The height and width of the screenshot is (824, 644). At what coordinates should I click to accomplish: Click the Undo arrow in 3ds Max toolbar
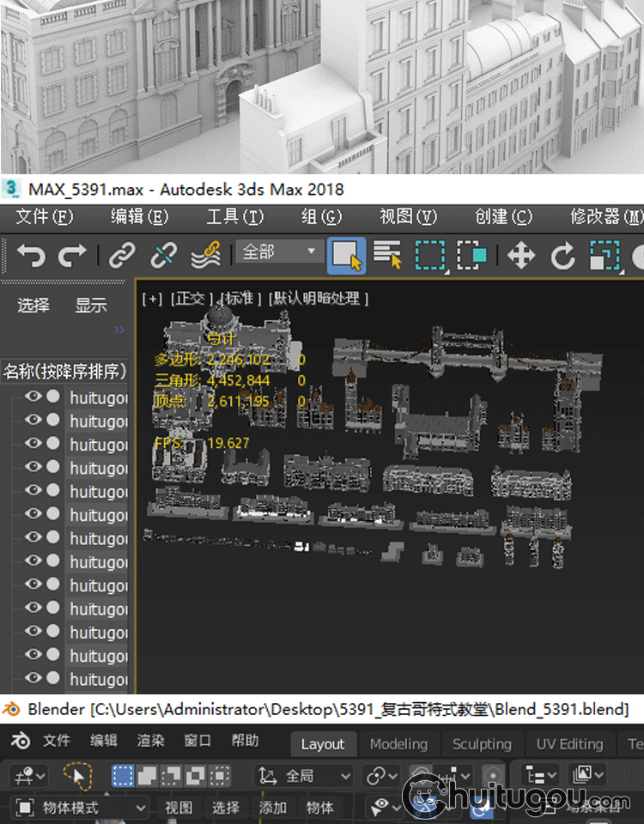31,256
